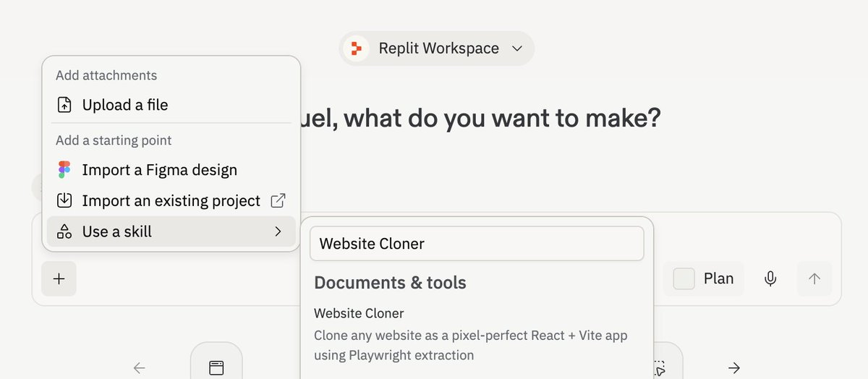Click the Clone any website description text
The width and height of the screenshot is (868, 379).
(471, 345)
